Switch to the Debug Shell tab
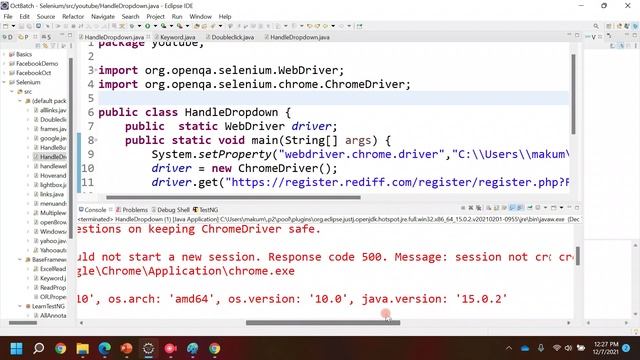Screen dimensions: 640x360 [x=171, y=210]
